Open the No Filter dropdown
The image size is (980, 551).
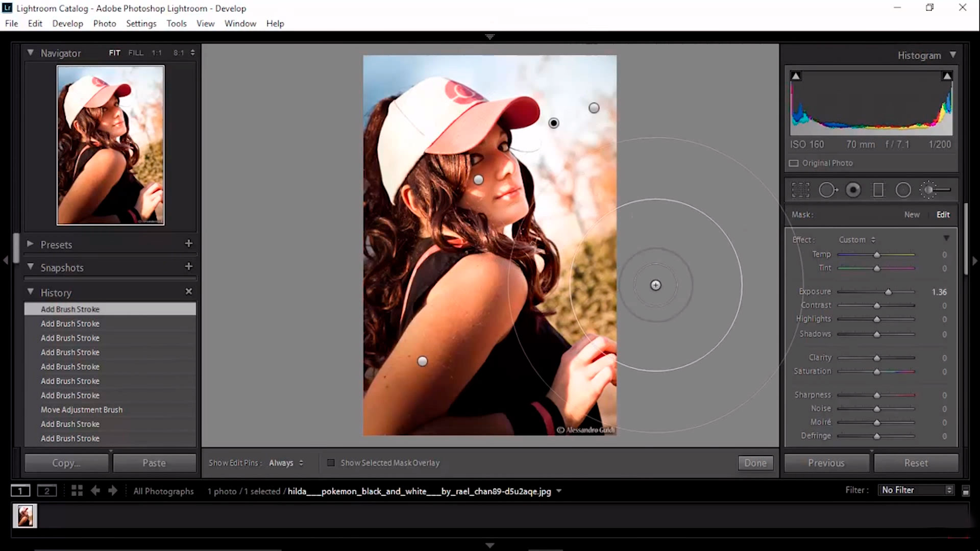click(x=917, y=490)
